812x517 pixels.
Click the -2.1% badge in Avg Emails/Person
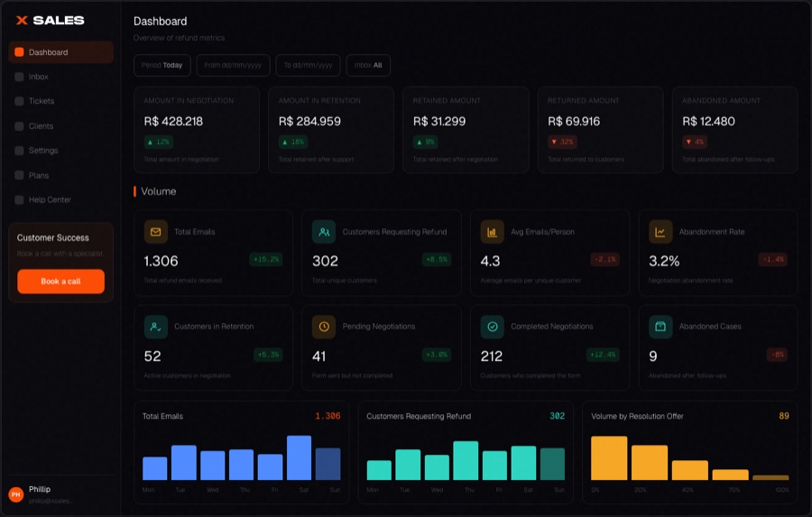pos(604,260)
